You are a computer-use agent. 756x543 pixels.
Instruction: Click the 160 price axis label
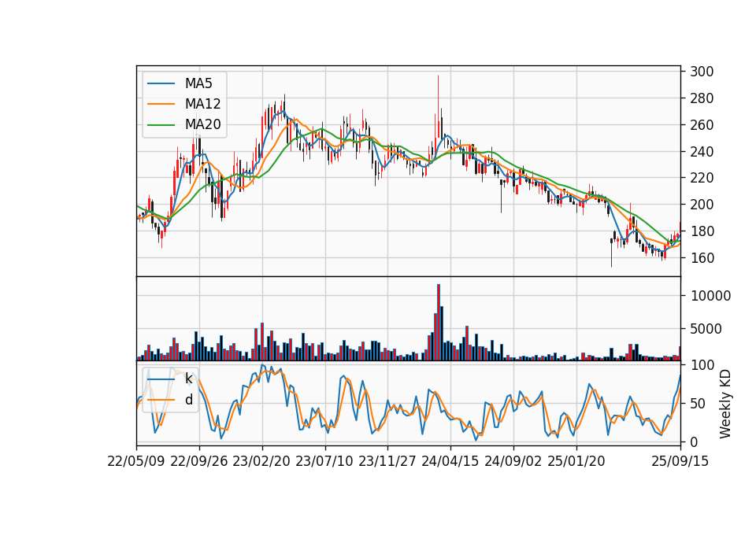702,258
